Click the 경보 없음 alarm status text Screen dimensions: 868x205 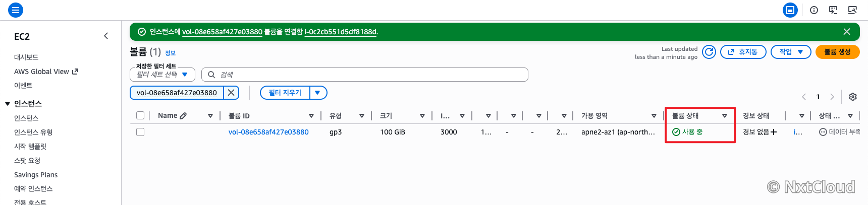(x=756, y=132)
